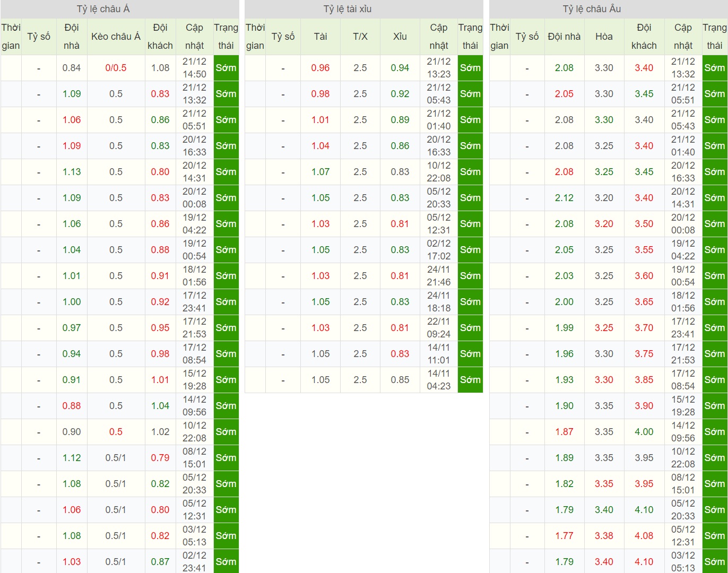
Task: Click away odds '3.85' in the châu Âu table
Action: 644,380
